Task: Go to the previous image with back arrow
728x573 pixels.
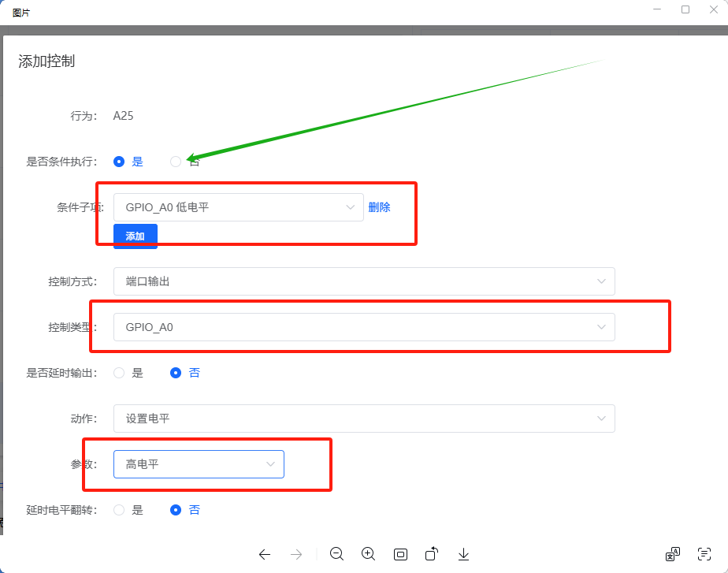Action: [265, 554]
